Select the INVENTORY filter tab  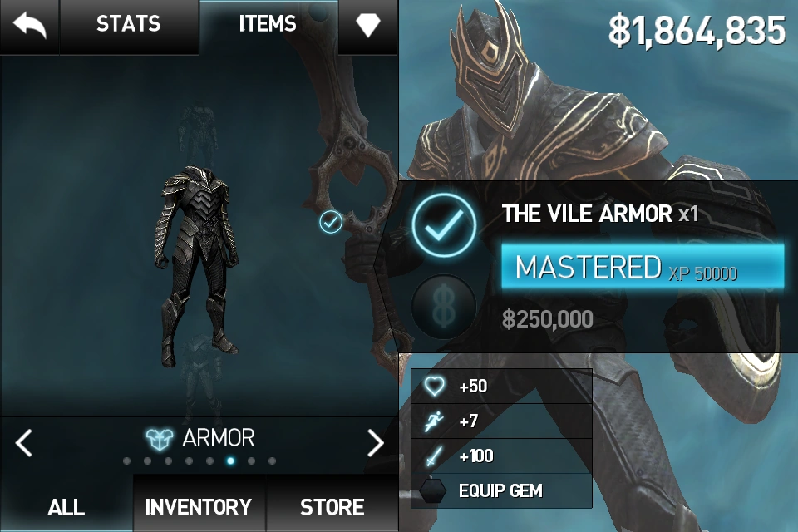[x=199, y=506]
